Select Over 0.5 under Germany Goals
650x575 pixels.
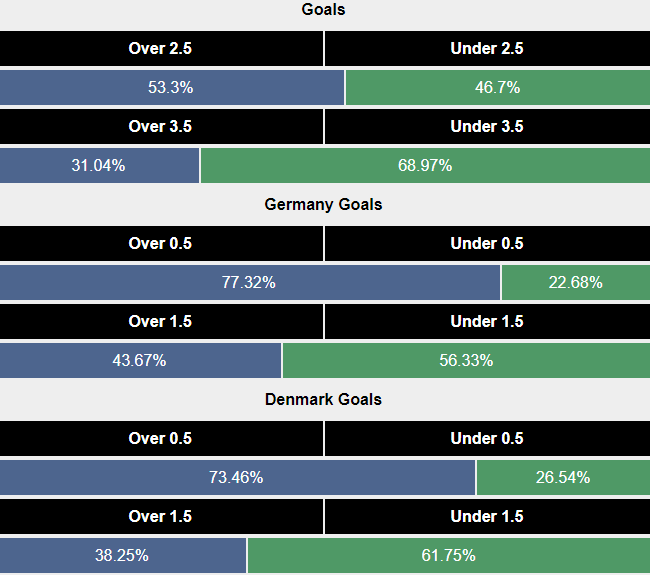point(161,243)
